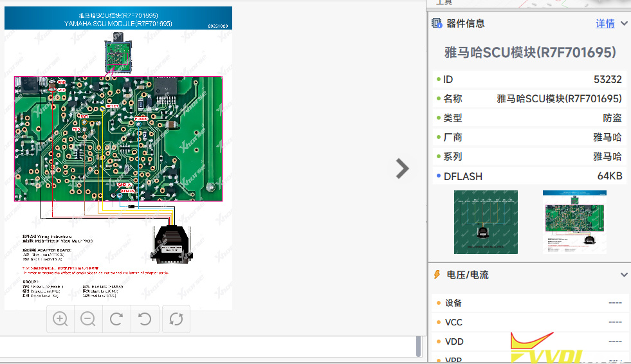Open the 详情 details link
This screenshot has width=631, height=364.
click(605, 24)
